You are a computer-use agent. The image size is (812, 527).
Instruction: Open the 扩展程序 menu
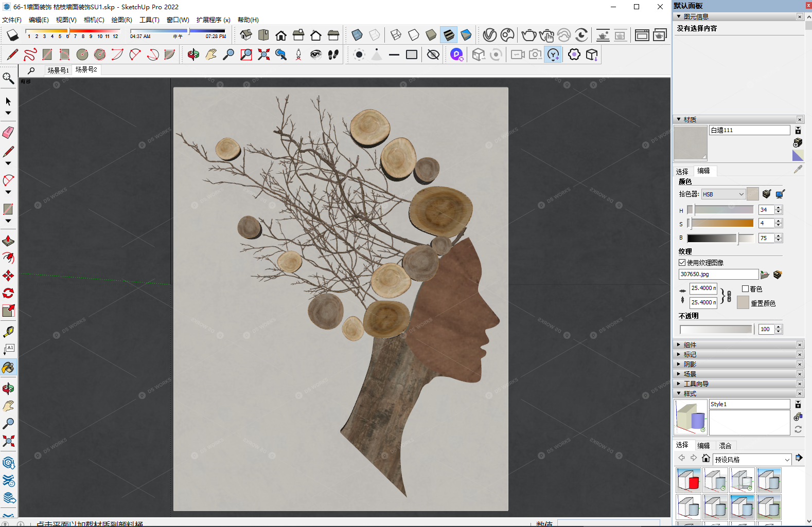(213, 20)
